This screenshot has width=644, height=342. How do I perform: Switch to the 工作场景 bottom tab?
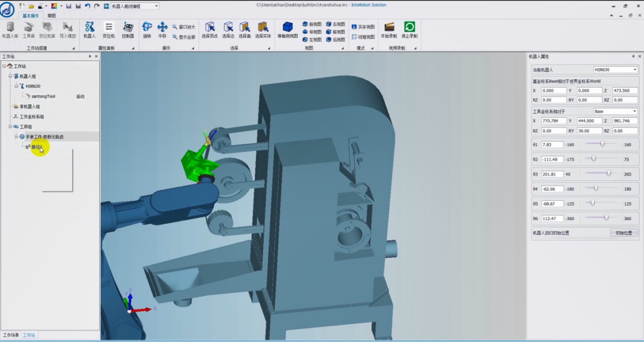coord(11,335)
